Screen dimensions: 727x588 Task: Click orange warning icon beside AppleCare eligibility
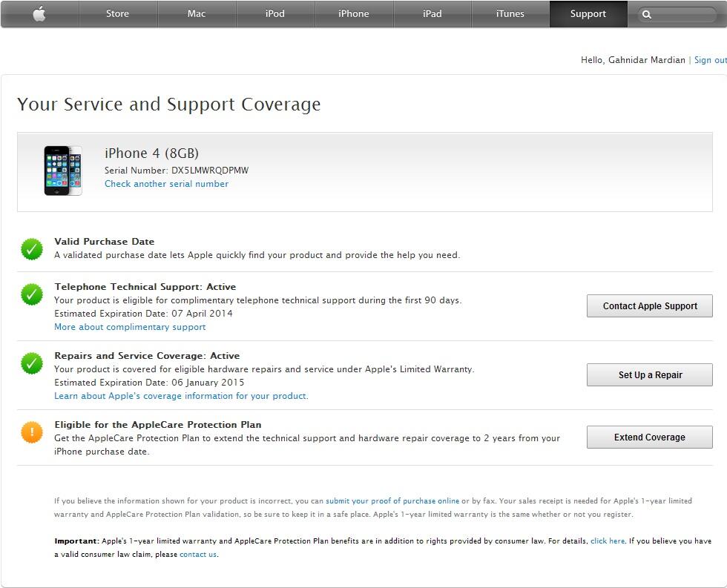click(31, 432)
